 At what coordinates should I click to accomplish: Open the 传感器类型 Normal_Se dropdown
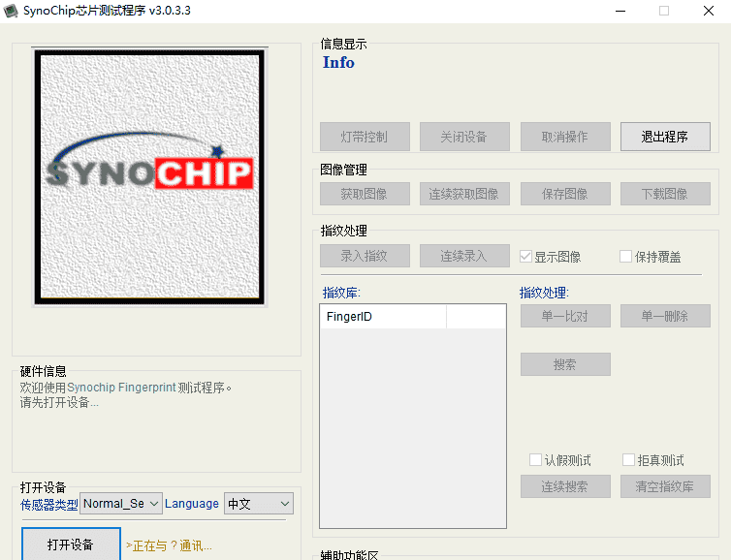point(121,504)
